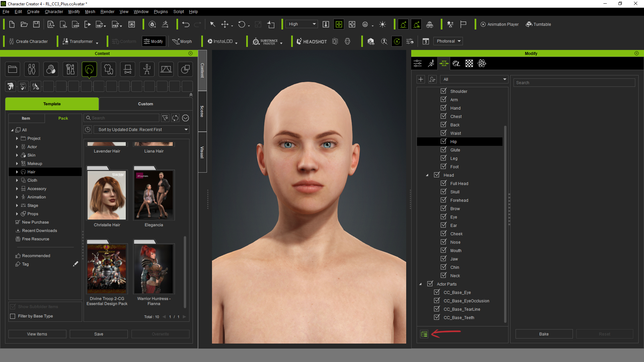Open the checker Texture tab in Modify panel

pyautogui.click(x=469, y=63)
